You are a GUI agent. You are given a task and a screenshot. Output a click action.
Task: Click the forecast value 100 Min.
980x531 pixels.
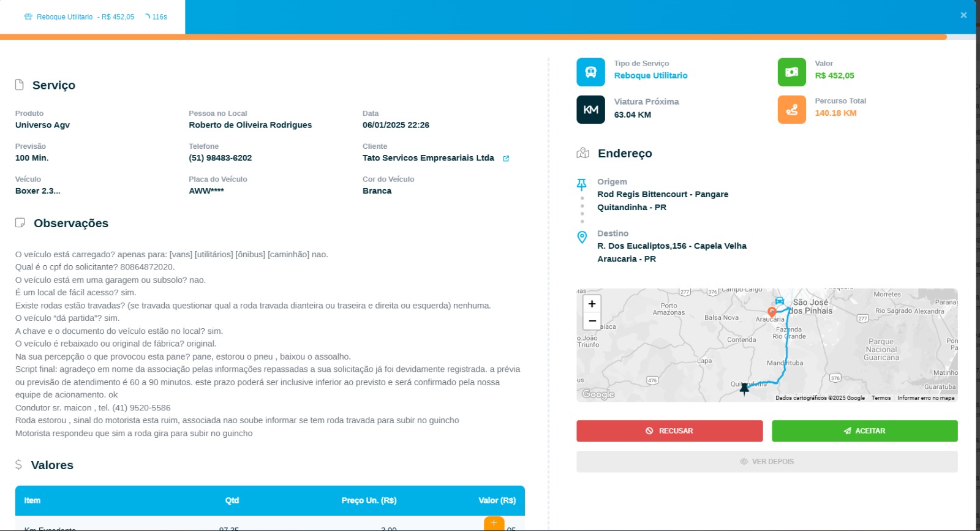32,158
